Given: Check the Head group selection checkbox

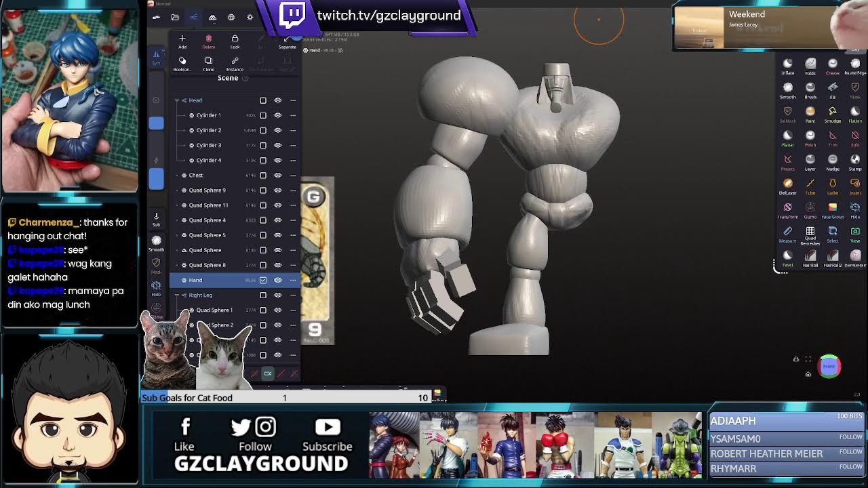Looking at the screenshot, I should tap(263, 100).
